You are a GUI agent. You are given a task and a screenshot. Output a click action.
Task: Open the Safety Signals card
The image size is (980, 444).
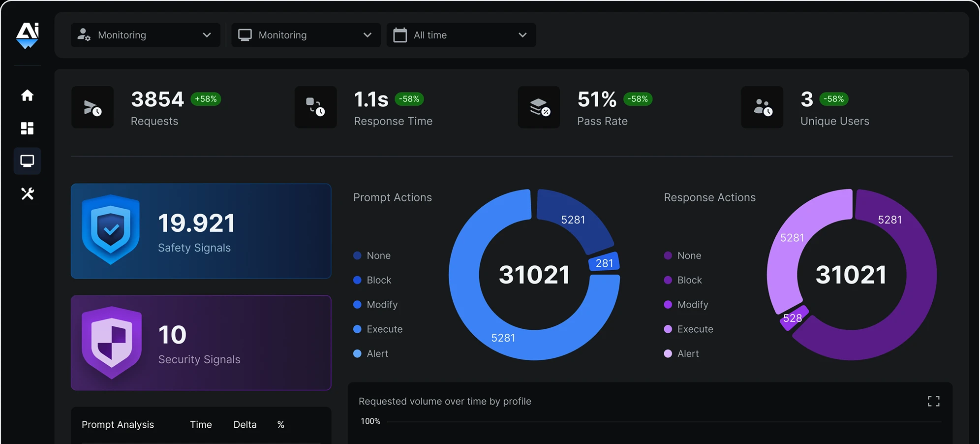[x=201, y=231]
